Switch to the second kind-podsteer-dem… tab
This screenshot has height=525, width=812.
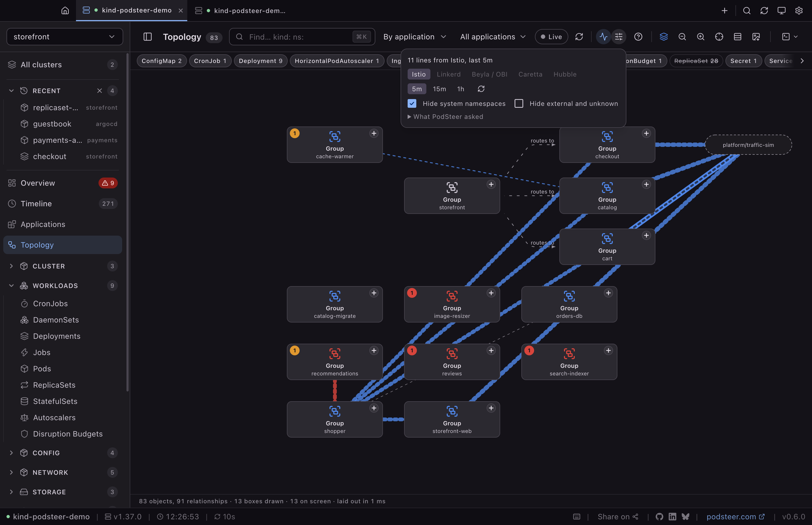[x=240, y=11]
